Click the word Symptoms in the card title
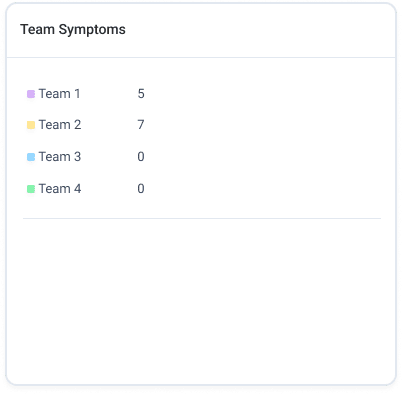This screenshot has height=394, width=402. click(x=92, y=30)
